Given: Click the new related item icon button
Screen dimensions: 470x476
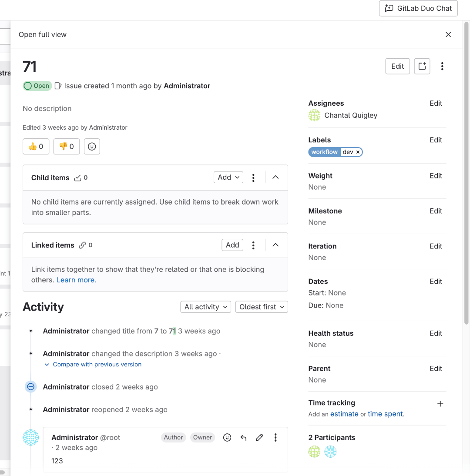Looking at the screenshot, I should point(422,66).
